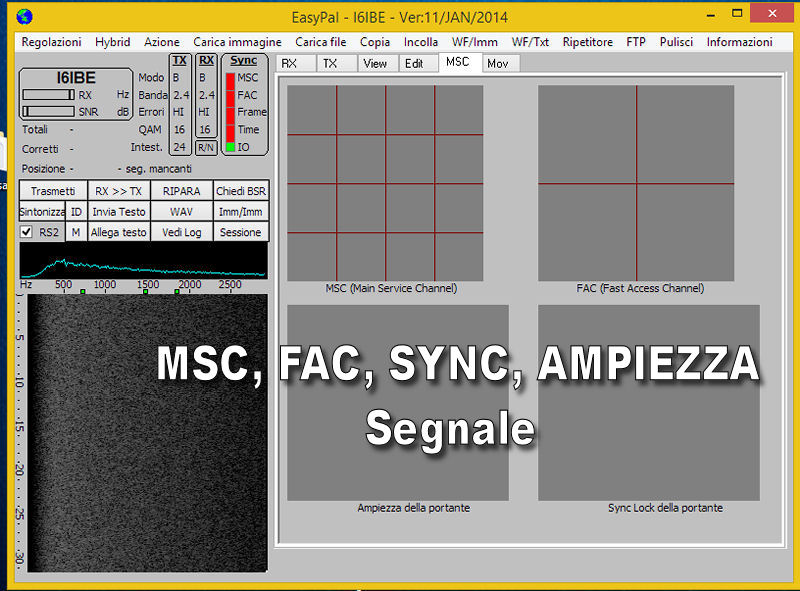Switch to the TX tab
This screenshot has height=591, width=800.
(336, 64)
